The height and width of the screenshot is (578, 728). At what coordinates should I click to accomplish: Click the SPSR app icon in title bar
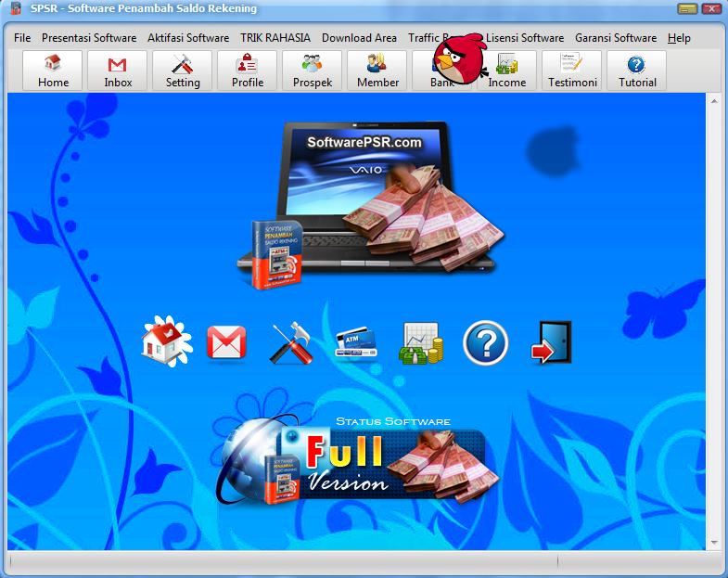(x=17, y=8)
